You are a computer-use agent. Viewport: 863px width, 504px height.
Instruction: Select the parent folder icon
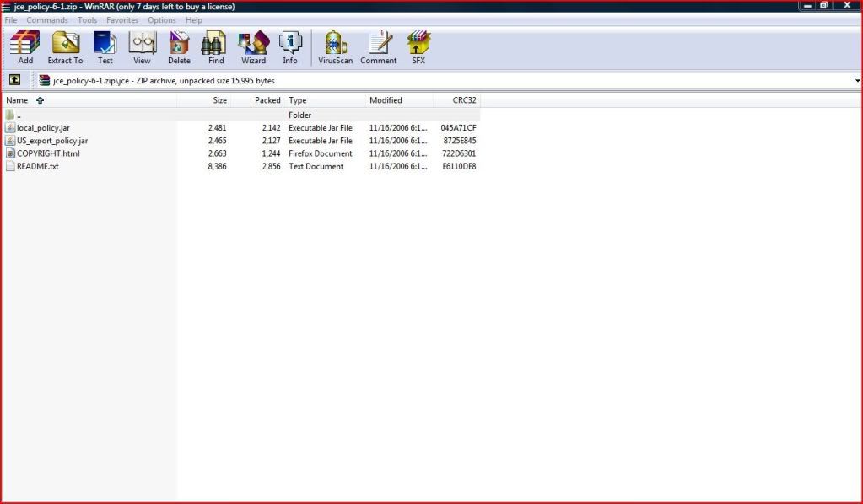point(10,115)
